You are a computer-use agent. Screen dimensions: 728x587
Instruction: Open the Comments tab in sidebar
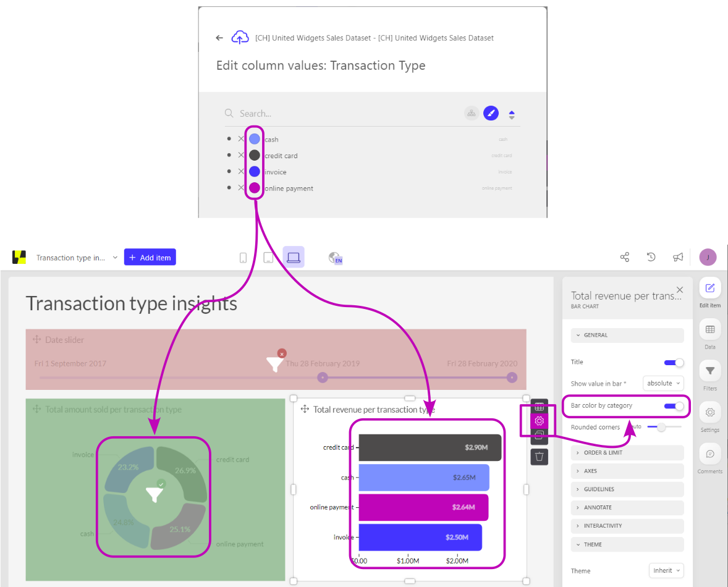[x=710, y=454]
